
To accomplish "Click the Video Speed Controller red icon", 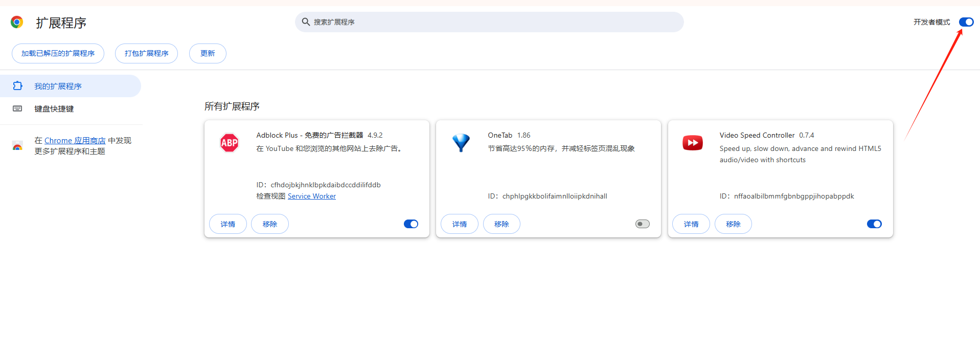I will tap(693, 143).
